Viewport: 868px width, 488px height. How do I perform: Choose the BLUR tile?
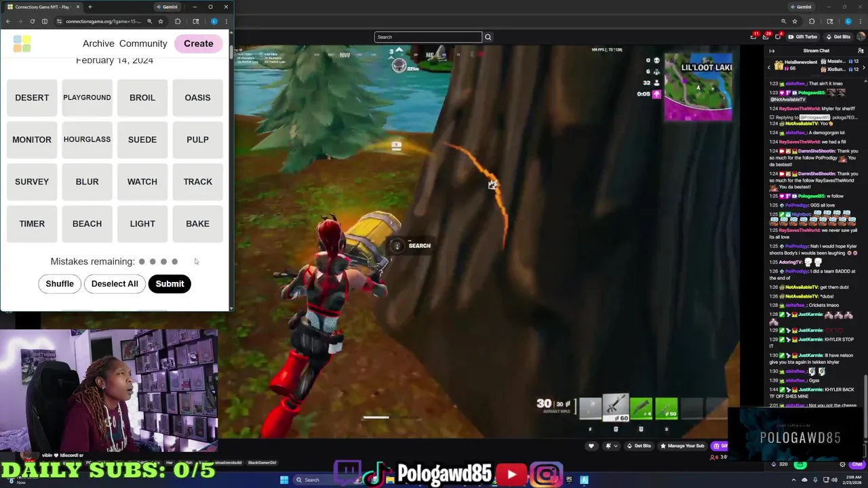point(87,182)
